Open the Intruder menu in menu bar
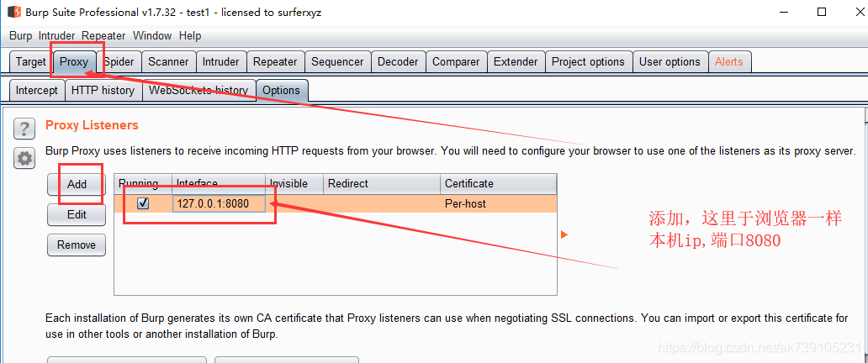The height and width of the screenshot is (363, 868). 56,35
